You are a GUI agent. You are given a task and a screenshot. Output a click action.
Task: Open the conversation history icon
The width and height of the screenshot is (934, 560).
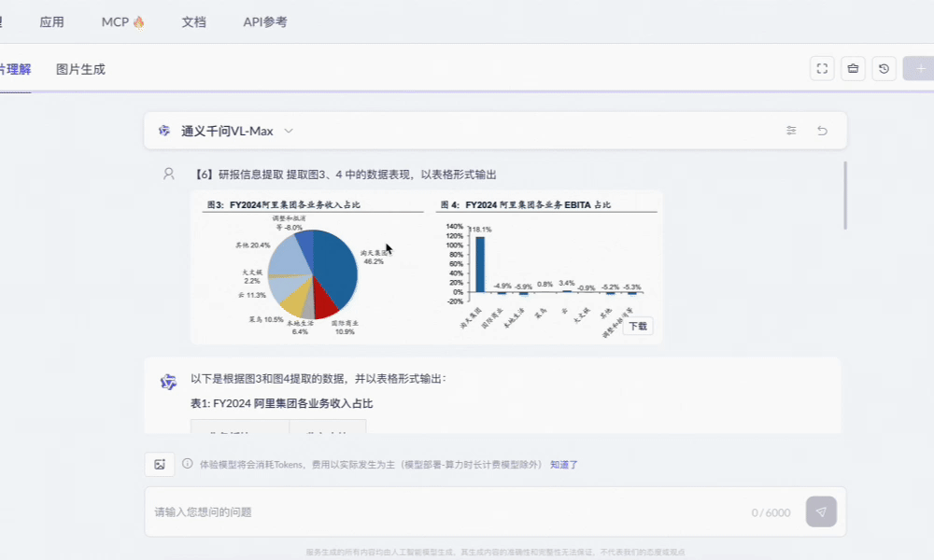[884, 68]
